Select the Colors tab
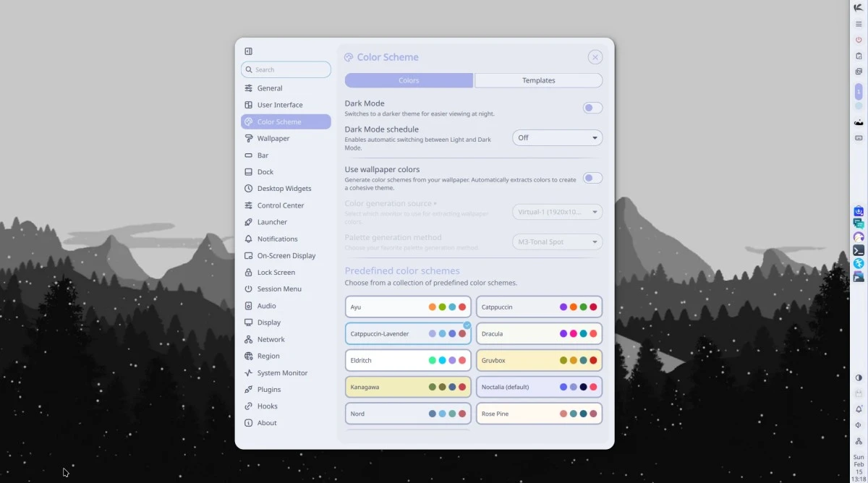Image resolution: width=868 pixels, height=483 pixels. pyautogui.click(x=409, y=80)
